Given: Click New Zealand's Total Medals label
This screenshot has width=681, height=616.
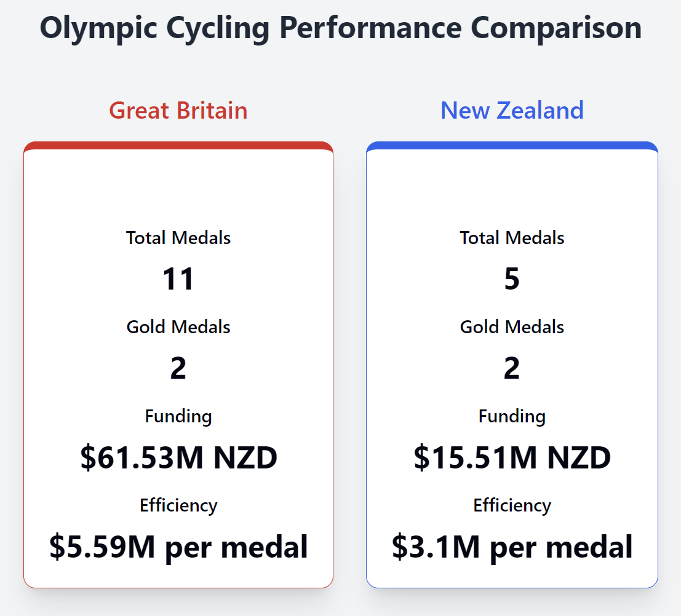Looking at the screenshot, I should click(x=512, y=238).
